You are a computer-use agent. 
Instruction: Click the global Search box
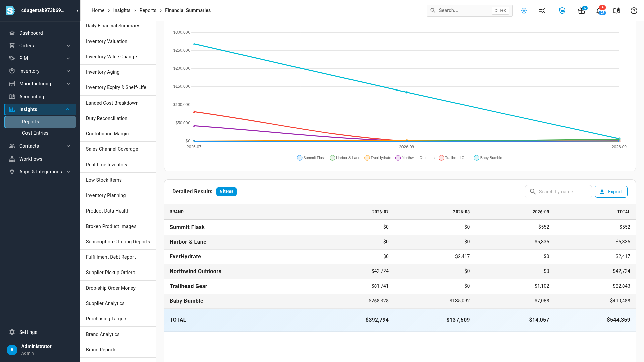(x=469, y=11)
